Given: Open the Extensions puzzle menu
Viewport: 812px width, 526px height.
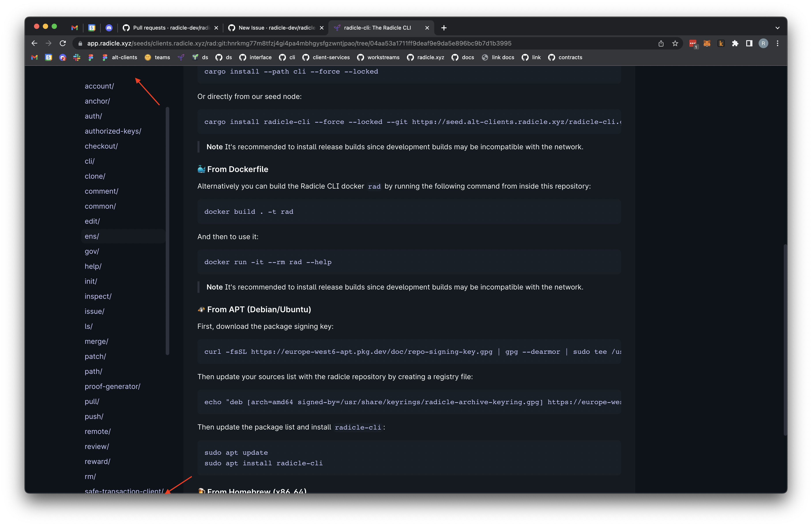Looking at the screenshot, I should pyautogui.click(x=735, y=43).
